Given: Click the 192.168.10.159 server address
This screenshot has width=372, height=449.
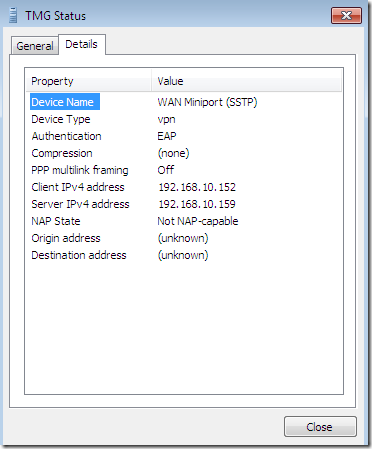Looking at the screenshot, I should [197, 204].
